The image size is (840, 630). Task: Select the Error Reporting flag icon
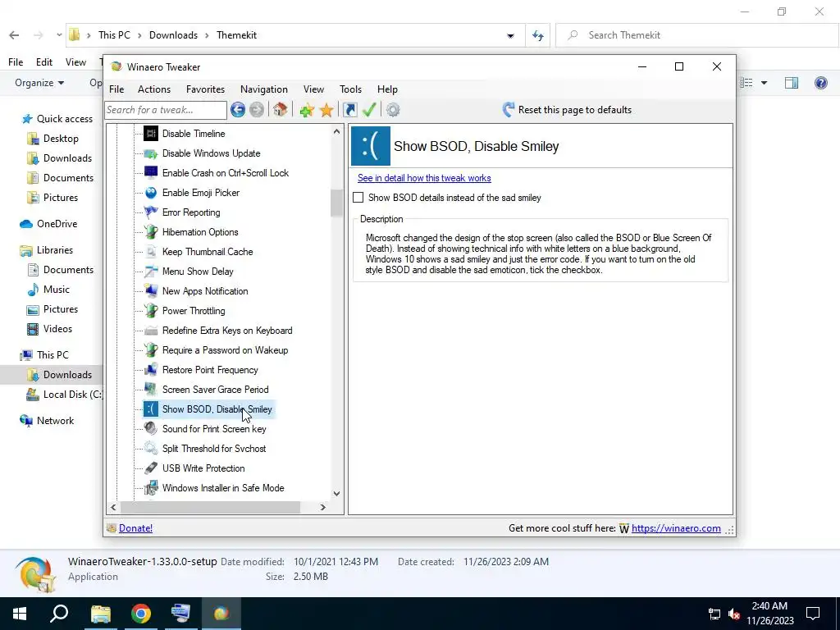[151, 212]
